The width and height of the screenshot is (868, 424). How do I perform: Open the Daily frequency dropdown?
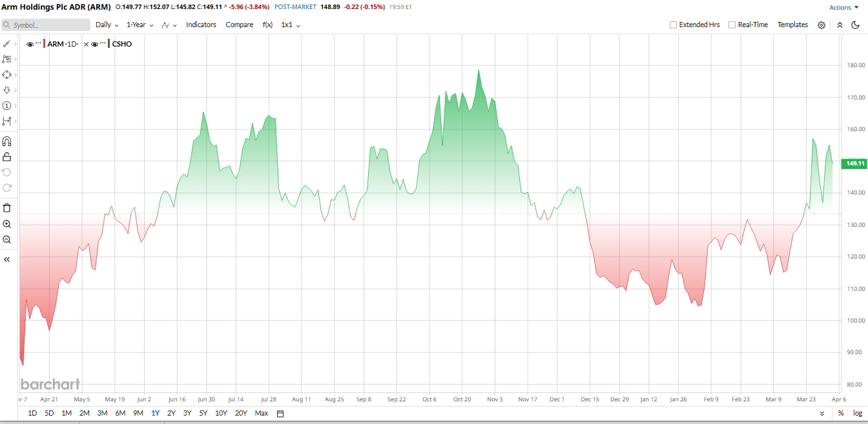point(107,25)
